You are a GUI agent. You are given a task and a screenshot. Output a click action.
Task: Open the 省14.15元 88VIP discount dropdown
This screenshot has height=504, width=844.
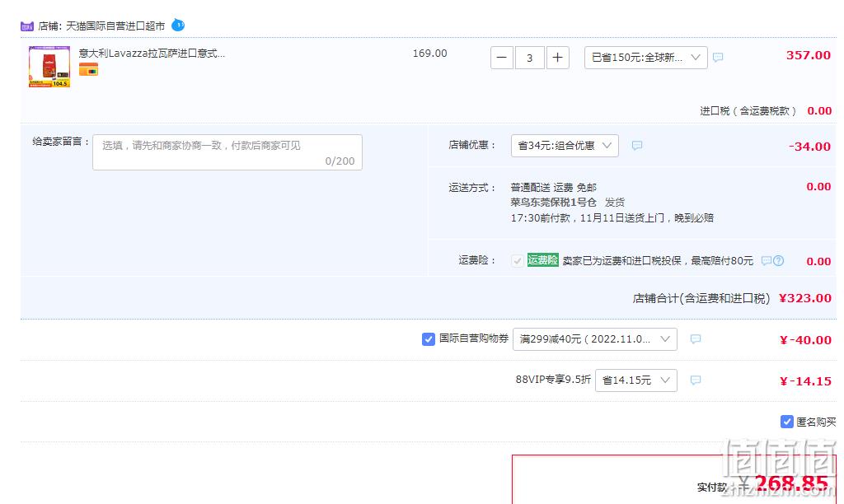click(x=635, y=380)
